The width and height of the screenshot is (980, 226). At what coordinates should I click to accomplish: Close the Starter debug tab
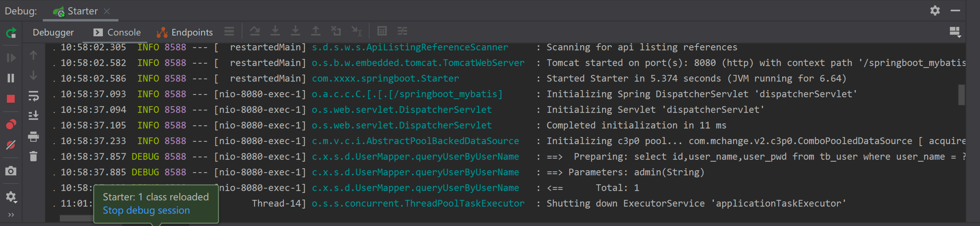pos(107,11)
